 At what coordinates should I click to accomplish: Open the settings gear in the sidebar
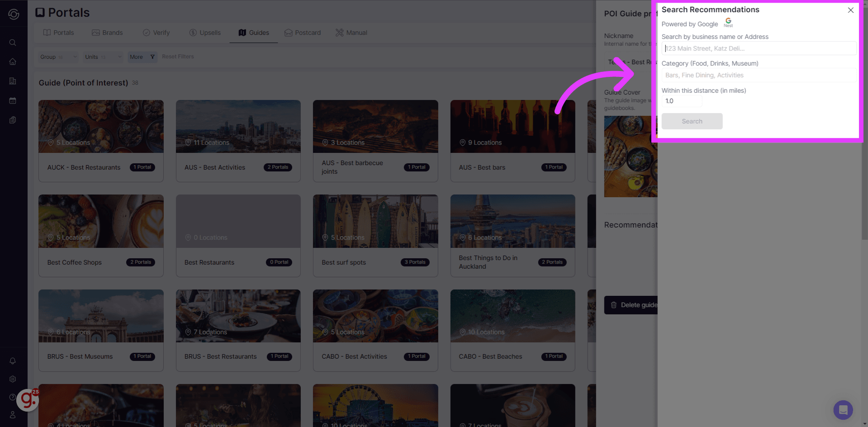pos(13,379)
